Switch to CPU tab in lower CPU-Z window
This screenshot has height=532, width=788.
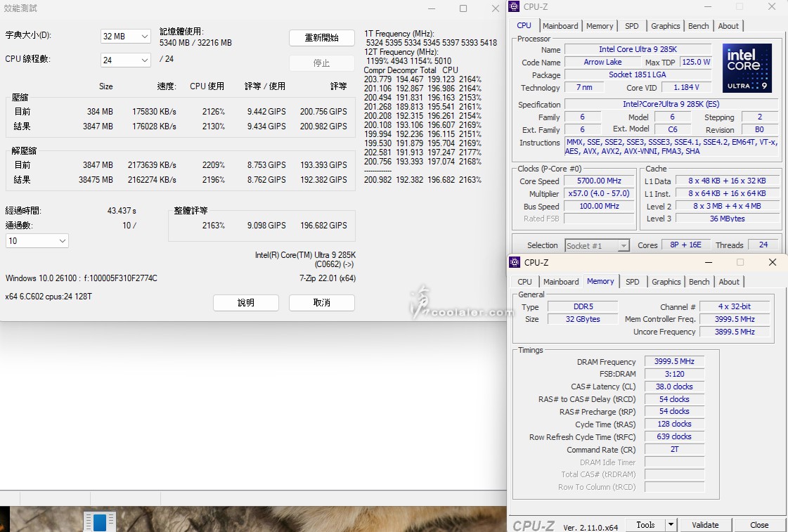pyautogui.click(x=524, y=282)
